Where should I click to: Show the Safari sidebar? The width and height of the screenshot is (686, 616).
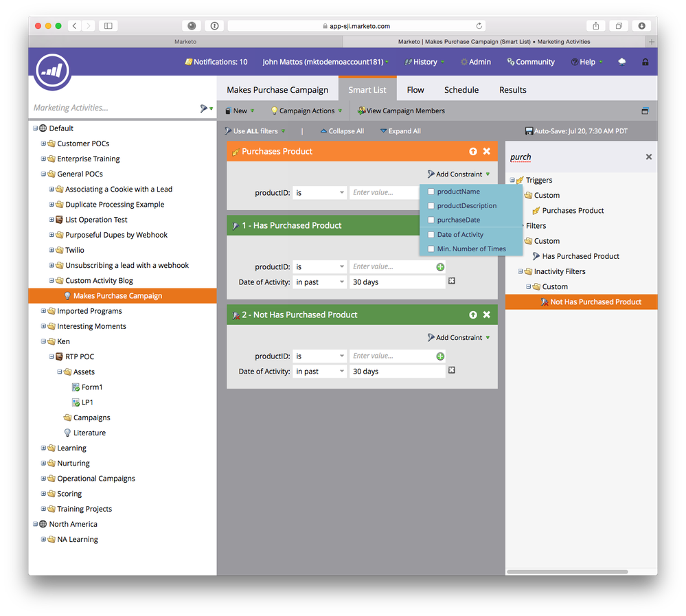pyautogui.click(x=108, y=26)
